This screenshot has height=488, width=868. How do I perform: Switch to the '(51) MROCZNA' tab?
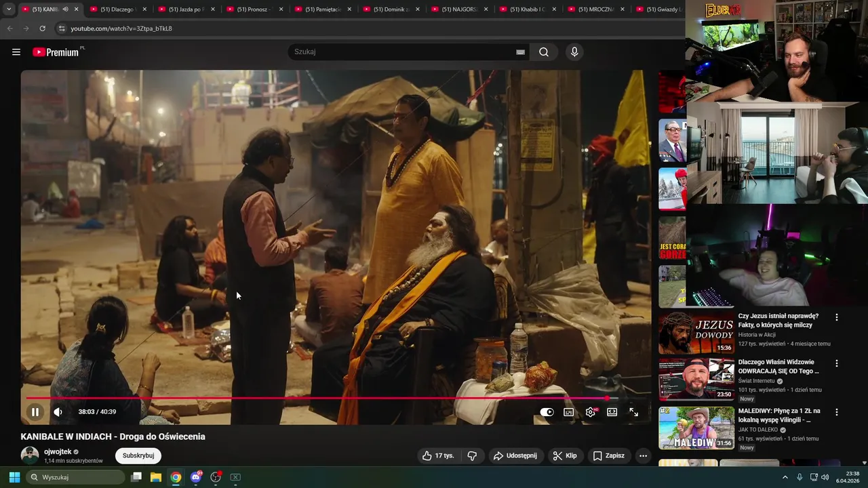click(595, 9)
